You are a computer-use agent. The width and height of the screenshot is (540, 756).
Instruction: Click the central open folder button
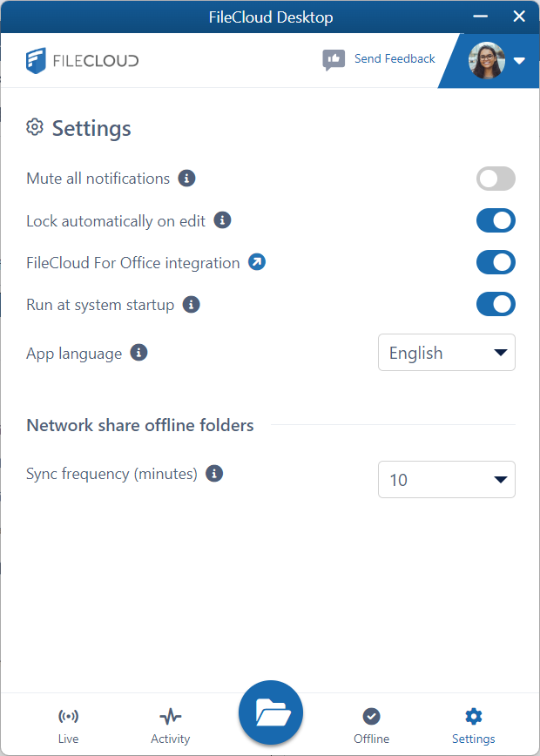coord(270,713)
